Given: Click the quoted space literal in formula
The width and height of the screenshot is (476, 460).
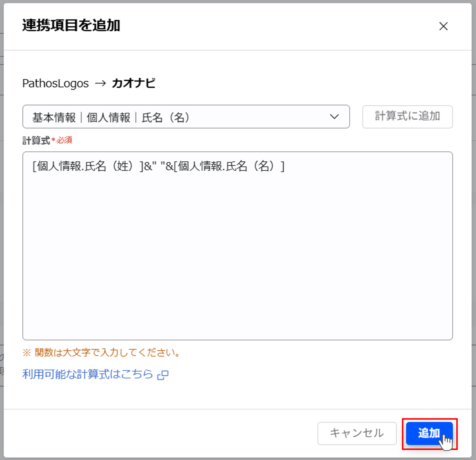Looking at the screenshot, I should point(159,166).
